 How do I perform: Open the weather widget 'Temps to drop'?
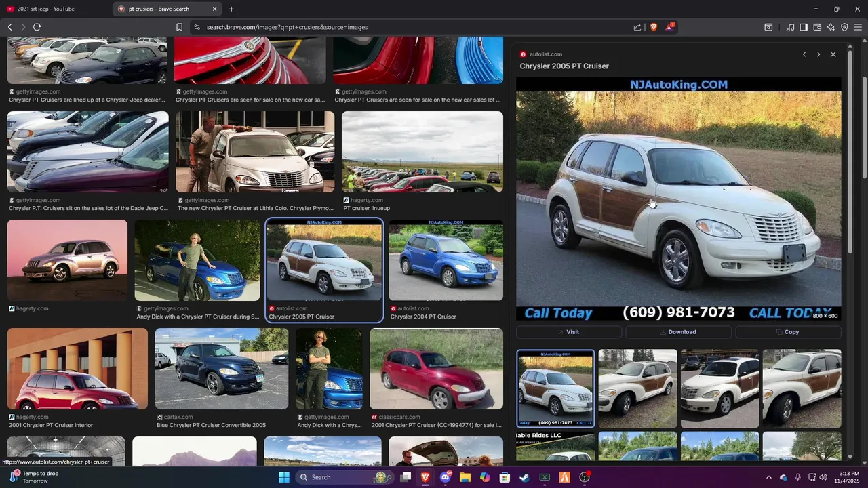pos(35,477)
